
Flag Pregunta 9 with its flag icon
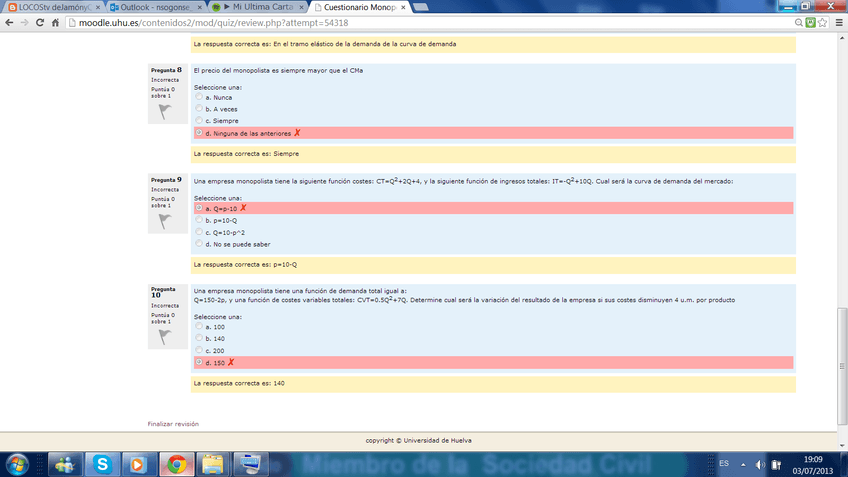(165, 221)
